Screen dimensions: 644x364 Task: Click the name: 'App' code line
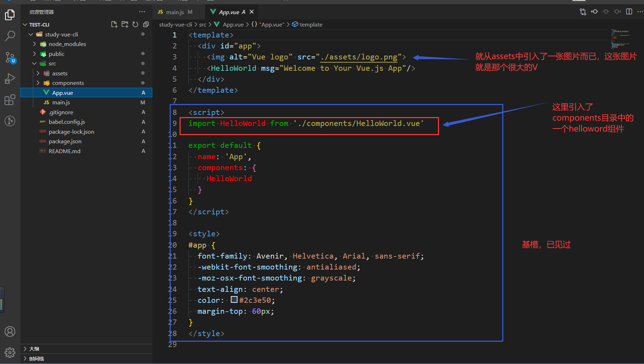coord(224,156)
